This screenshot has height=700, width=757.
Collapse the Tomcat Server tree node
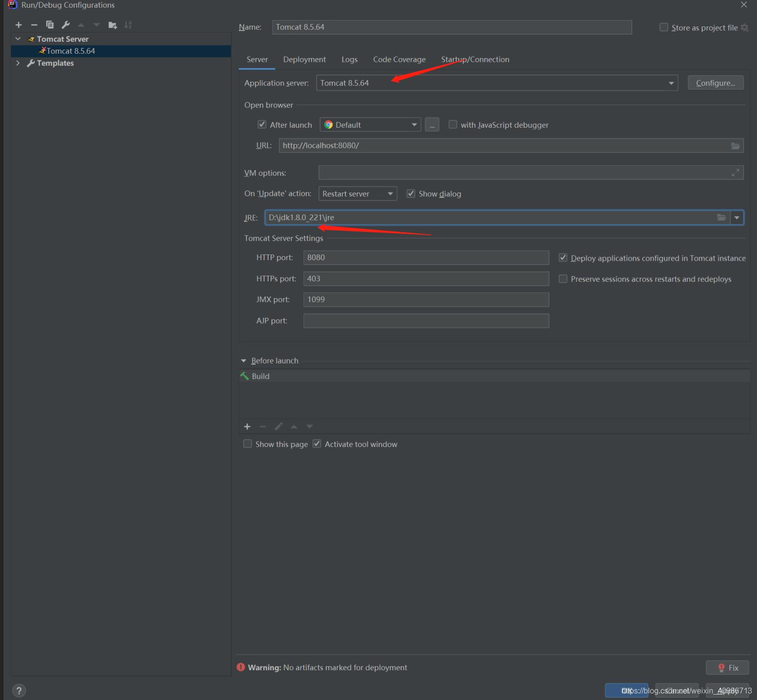(x=18, y=39)
